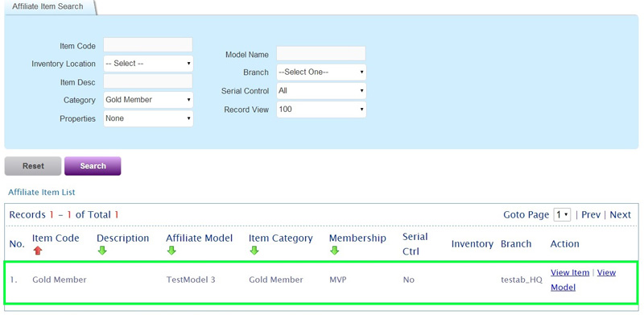This screenshot has height=315, width=644.
Task: Click the Gold Member Item Category cell
Action: (x=276, y=280)
